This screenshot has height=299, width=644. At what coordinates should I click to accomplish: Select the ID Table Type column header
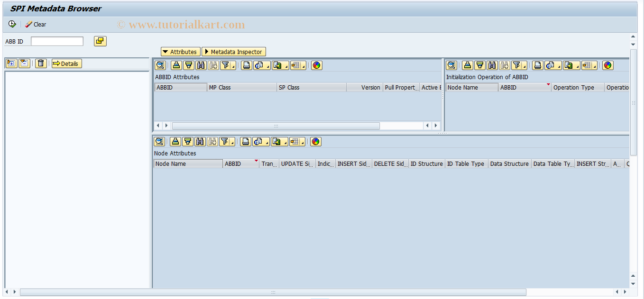tap(467, 164)
